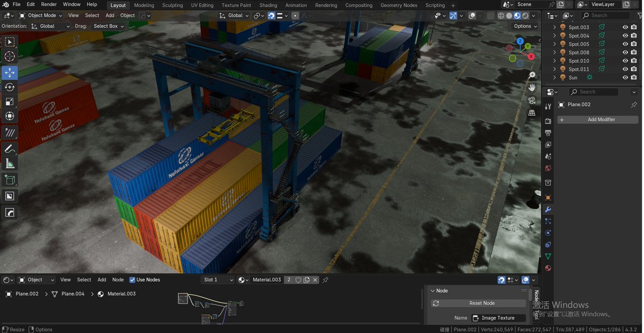Switch to the Geometry Nodes workspace tab

coord(399,5)
